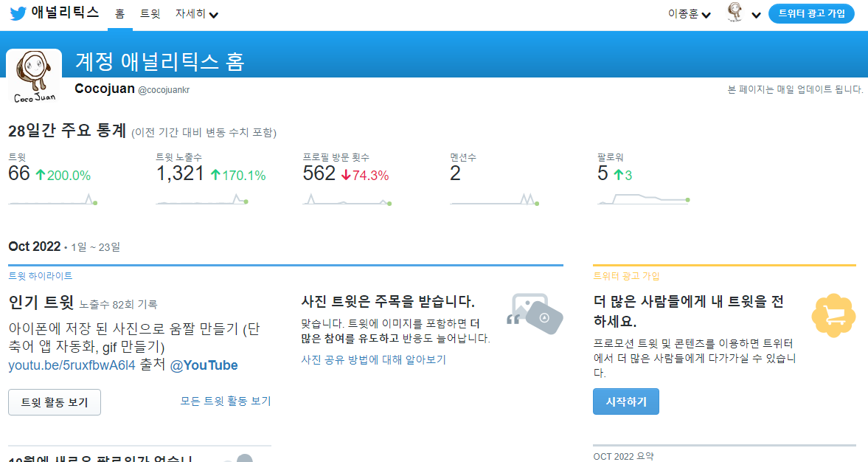Image resolution: width=868 pixels, height=462 pixels.
Task: Click the 멘션수 value 2
Action: [x=455, y=173]
